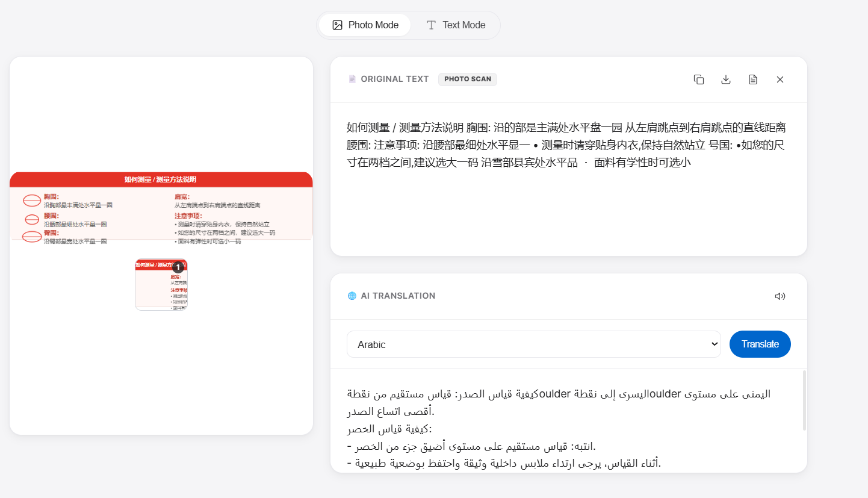Viewport: 868px width, 498px height.
Task: Click the Arabic line 'كيفية قياس الخصر:'
Action: (389, 429)
